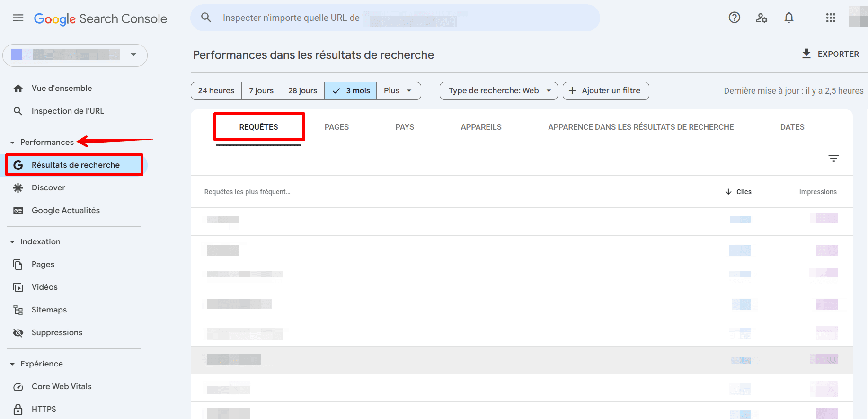Switch to the PAYS tab
Viewport: 868px width, 419px height.
(x=405, y=127)
